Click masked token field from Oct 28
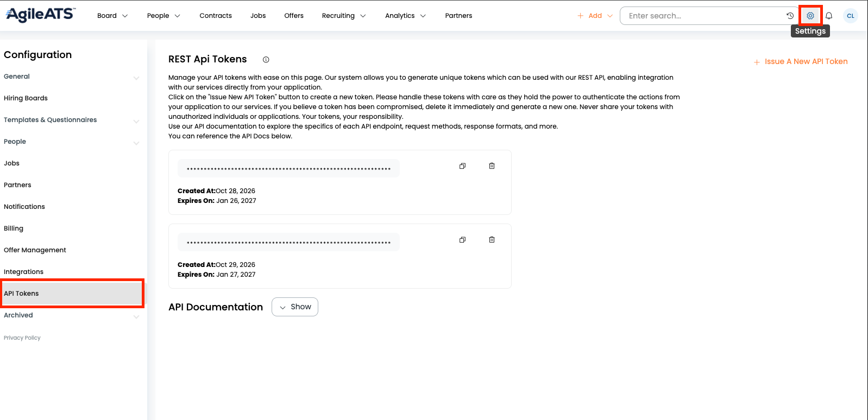868x420 pixels. (288, 168)
